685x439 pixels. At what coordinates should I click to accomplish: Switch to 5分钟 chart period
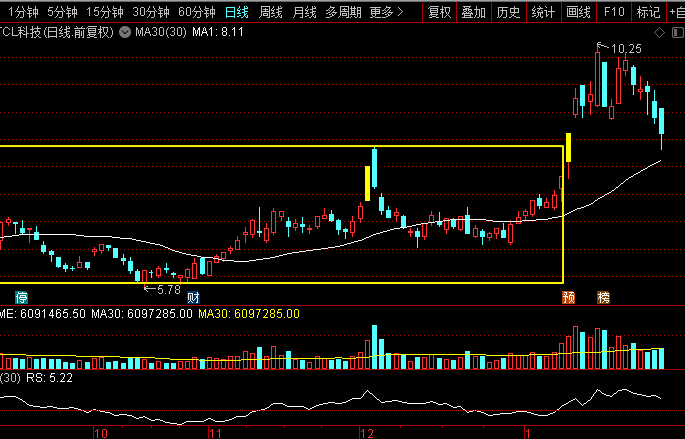(x=62, y=12)
